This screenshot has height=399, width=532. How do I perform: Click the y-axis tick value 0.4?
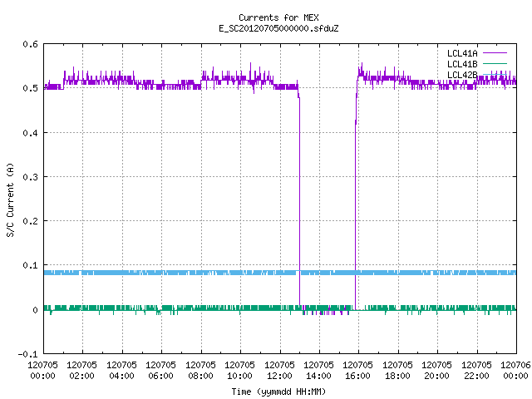(30, 133)
